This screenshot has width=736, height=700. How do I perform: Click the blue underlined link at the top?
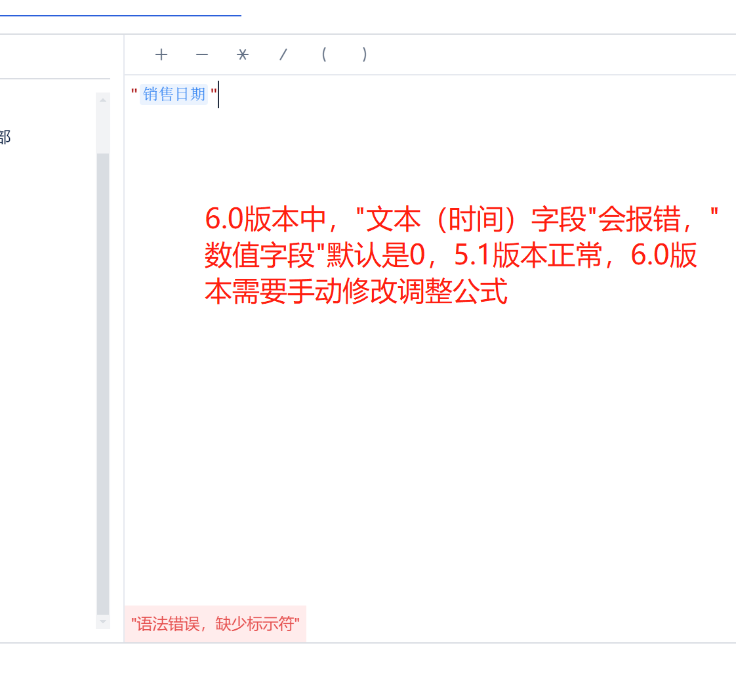[x=118, y=13]
